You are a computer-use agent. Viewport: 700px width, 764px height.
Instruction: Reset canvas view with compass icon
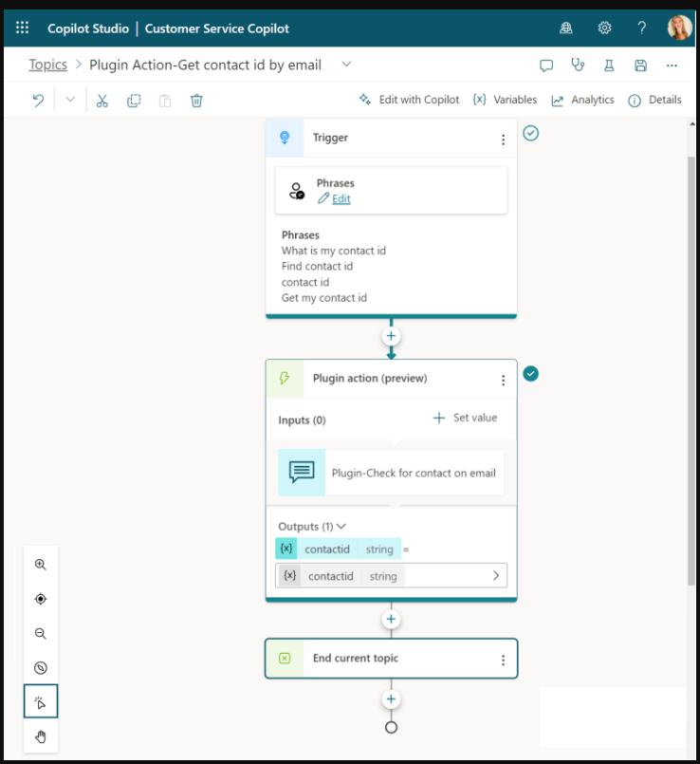41,667
